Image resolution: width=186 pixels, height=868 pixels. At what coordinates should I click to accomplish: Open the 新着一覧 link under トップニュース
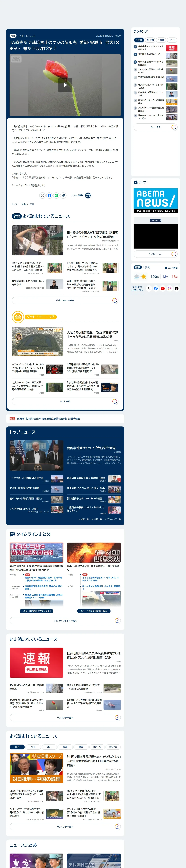84,519
